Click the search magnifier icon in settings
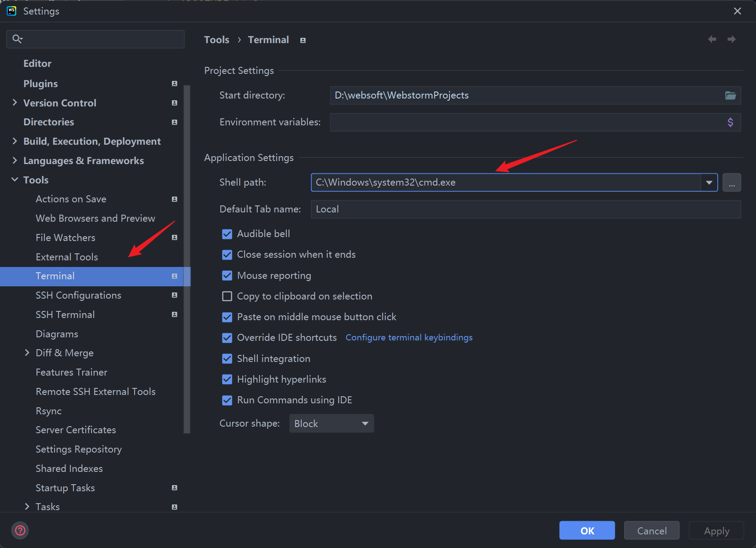This screenshot has width=756, height=548. [17, 39]
